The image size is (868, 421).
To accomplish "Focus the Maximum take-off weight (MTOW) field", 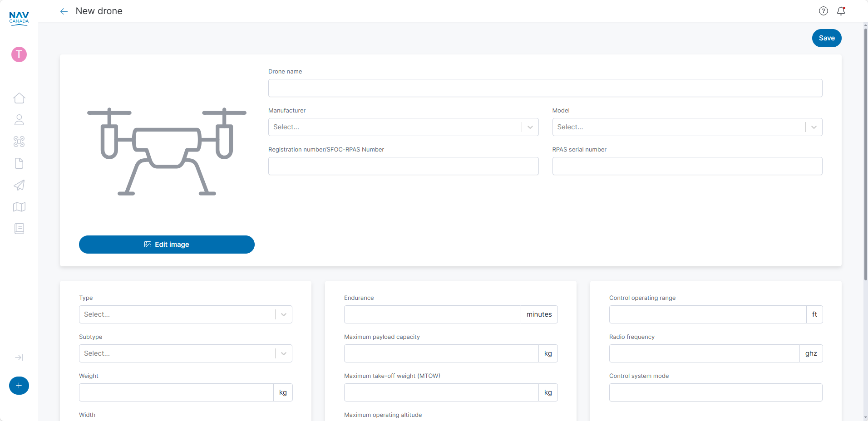I will pos(441,392).
